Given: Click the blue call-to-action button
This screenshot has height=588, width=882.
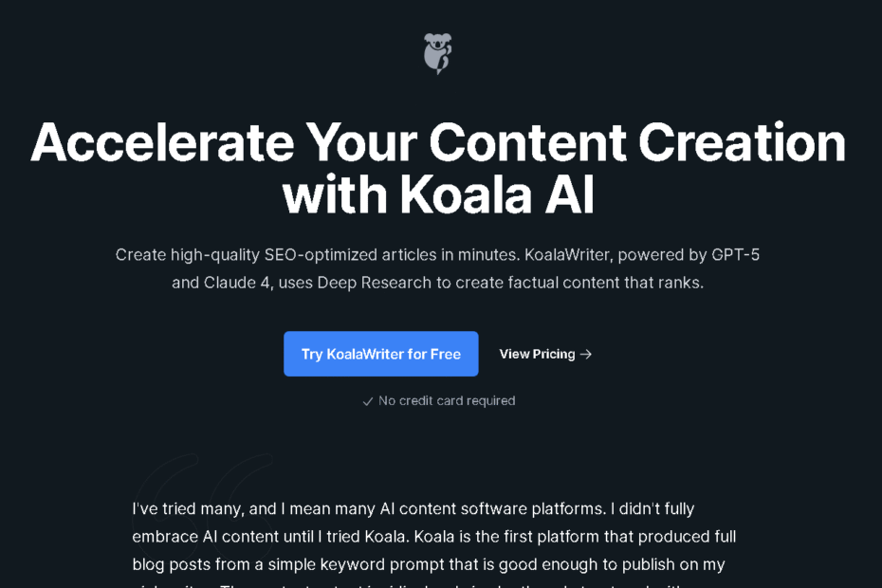Looking at the screenshot, I should click(380, 354).
